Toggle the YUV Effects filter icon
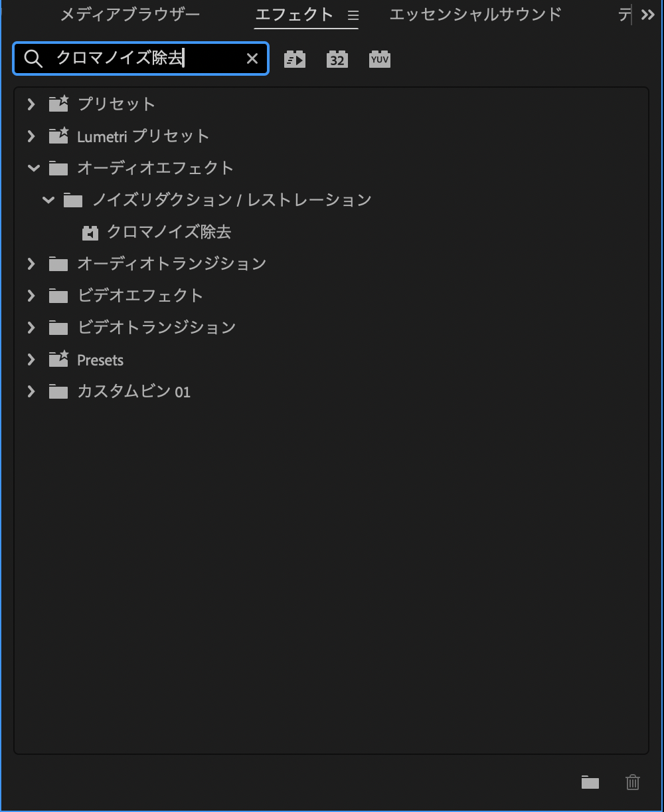Viewport: 664px width, 812px height. [380, 60]
